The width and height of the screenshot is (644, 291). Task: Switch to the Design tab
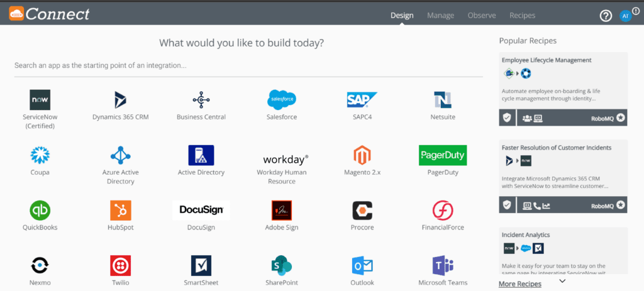click(x=402, y=16)
